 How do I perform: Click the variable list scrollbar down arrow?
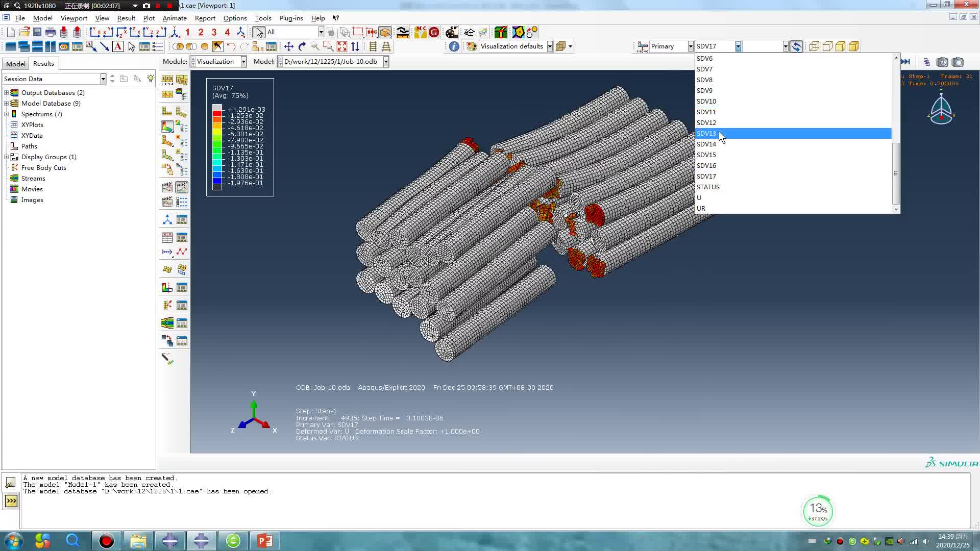pos(896,209)
